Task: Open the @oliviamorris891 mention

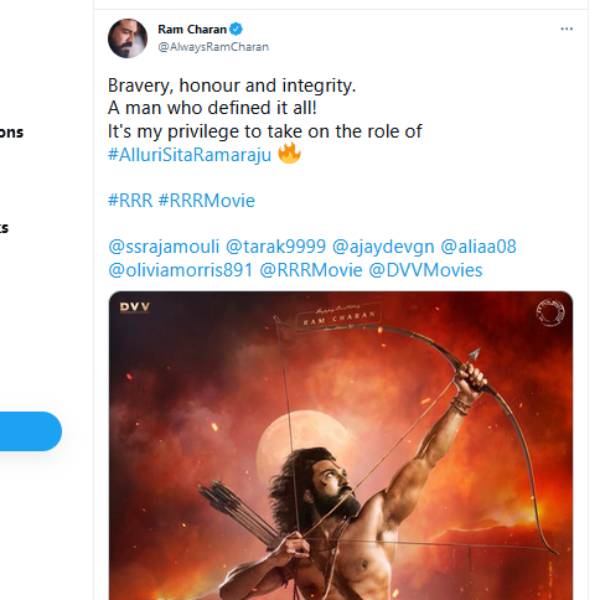Action: [x=180, y=270]
